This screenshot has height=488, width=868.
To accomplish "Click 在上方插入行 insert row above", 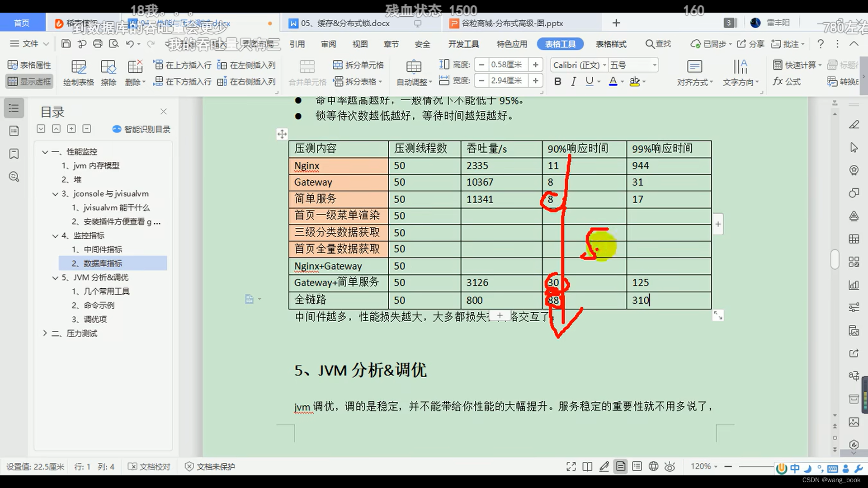I will pyautogui.click(x=183, y=65).
